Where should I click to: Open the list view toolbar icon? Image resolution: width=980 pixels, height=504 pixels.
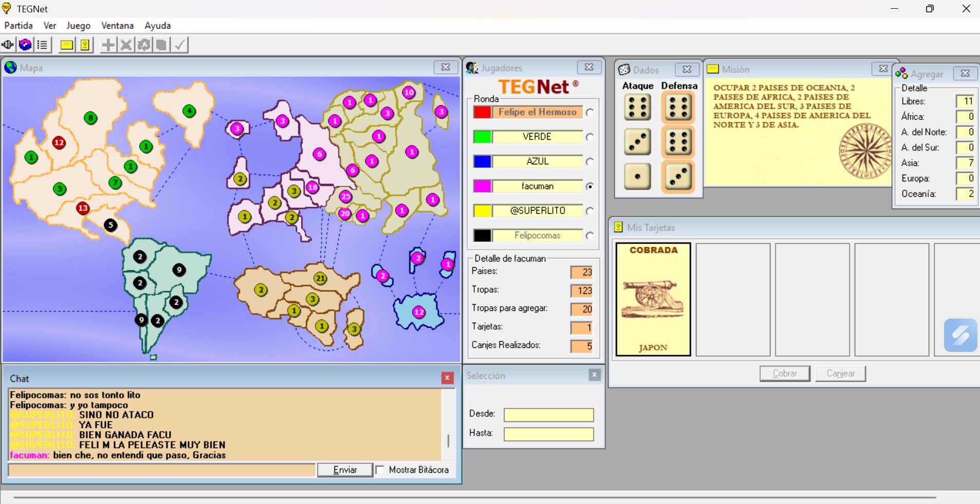pyautogui.click(x=42, y=45)
